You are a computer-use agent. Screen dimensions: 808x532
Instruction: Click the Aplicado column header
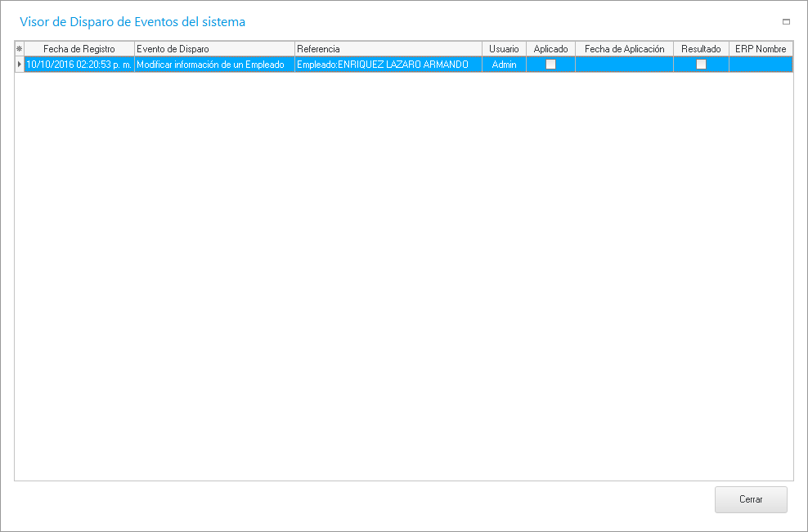pos(550,49)
